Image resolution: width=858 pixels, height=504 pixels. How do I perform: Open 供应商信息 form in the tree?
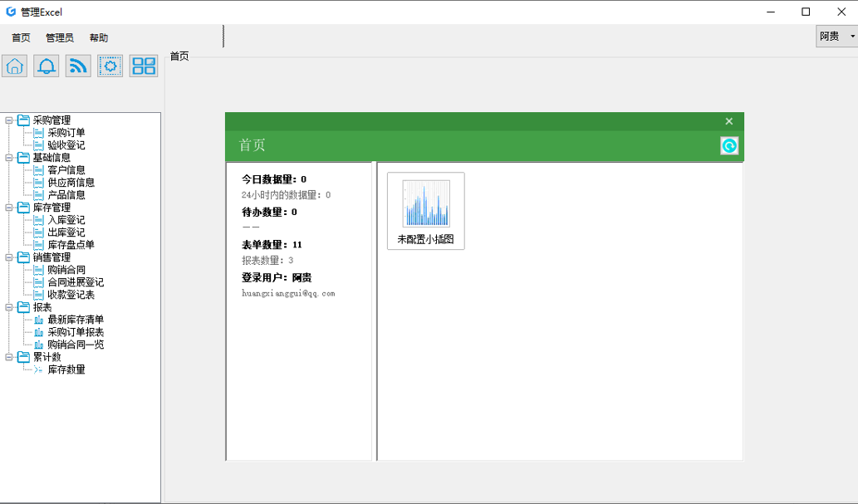[71, 183]
